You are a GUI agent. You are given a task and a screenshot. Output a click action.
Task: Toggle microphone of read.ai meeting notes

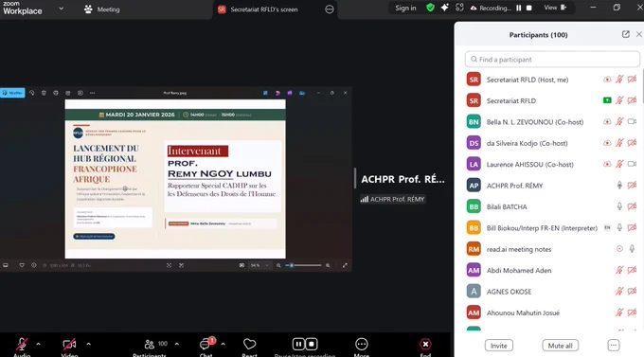(632, 249)
